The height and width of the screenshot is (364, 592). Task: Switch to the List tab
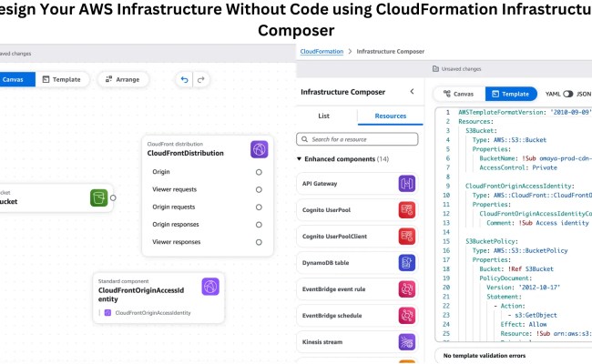[323, 116]
